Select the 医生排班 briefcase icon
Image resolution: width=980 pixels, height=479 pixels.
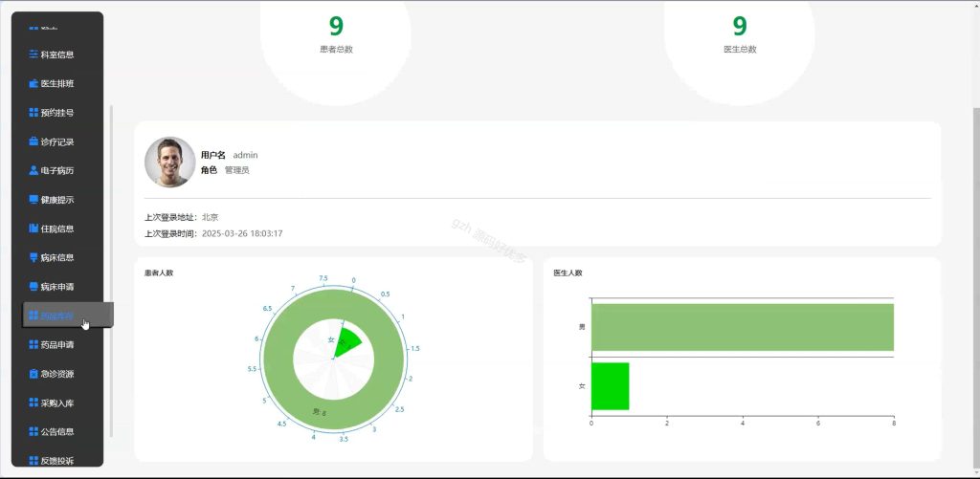(x=33, y=83)
